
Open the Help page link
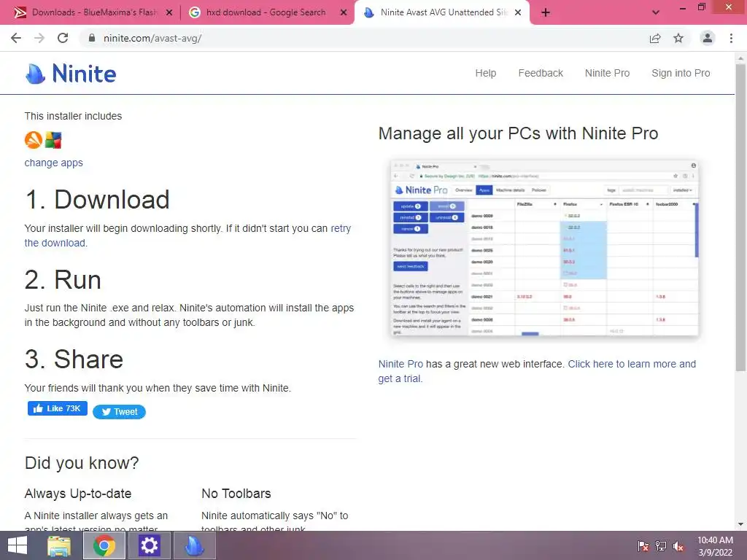(485, 73)
